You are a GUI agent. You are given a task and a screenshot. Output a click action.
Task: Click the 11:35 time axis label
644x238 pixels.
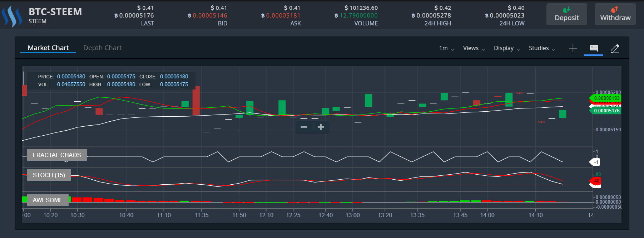coord(202,215)
